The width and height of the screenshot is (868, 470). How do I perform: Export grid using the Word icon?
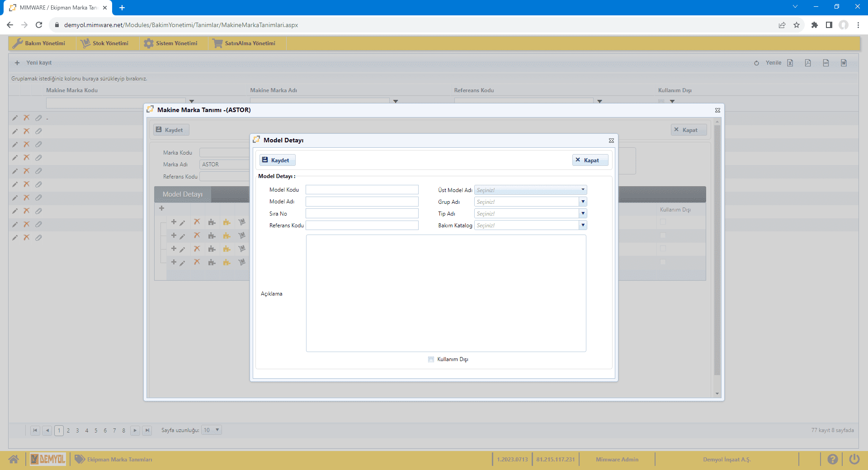point(844,63)
